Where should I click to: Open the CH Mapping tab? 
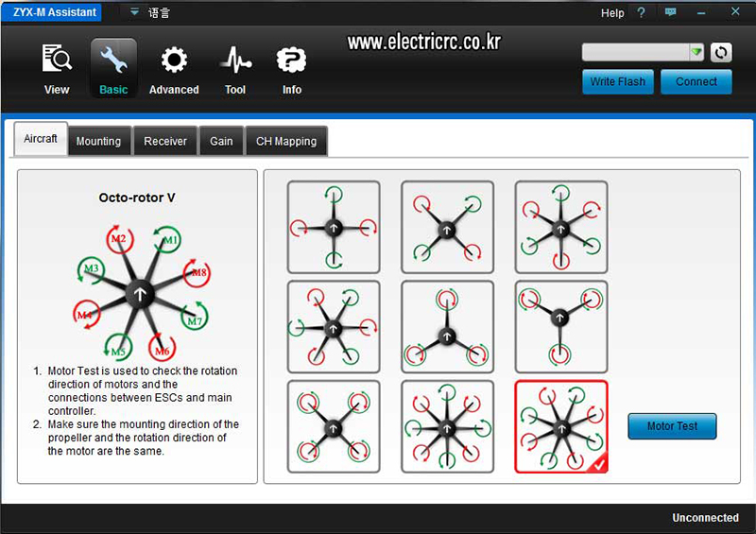click(286, 142)
